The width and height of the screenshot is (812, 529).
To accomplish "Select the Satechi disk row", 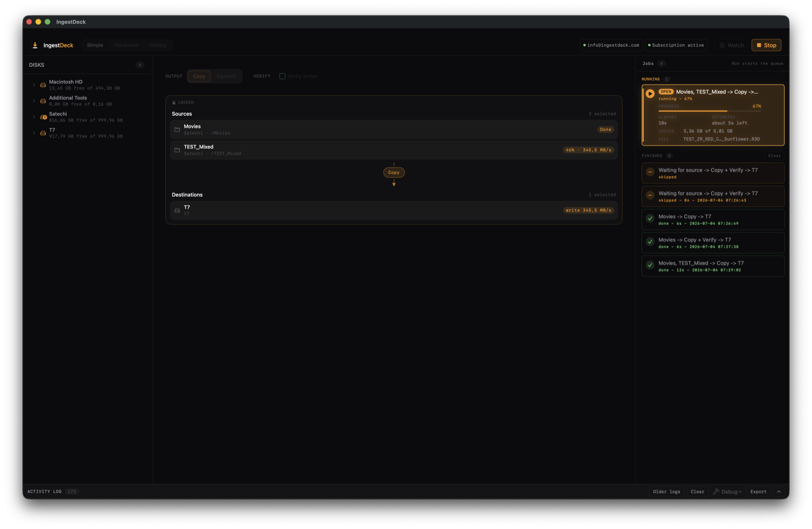I will [x=87, y=117].
